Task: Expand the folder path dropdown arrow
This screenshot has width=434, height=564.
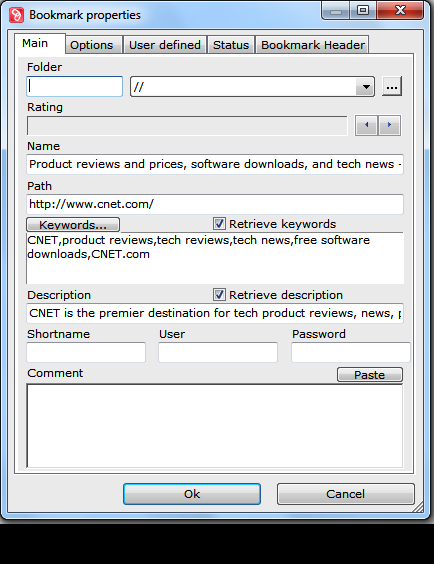Action: 366,87
